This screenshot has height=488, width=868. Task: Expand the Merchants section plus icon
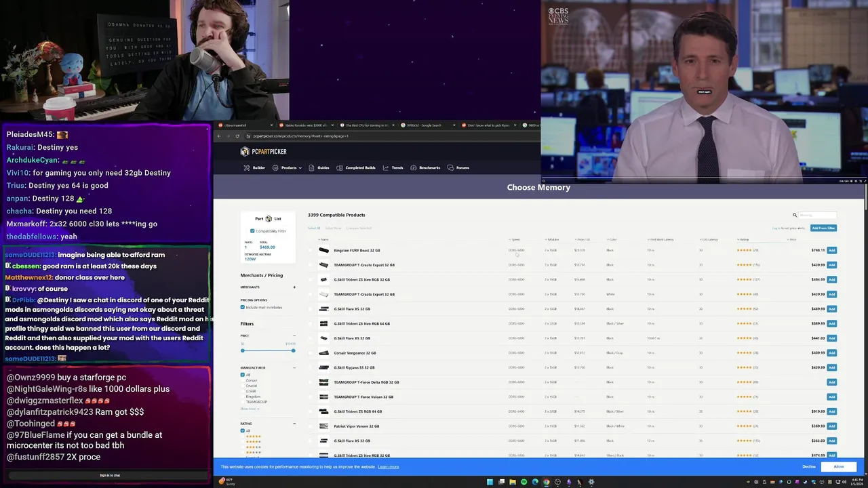(x=294, y=287)
